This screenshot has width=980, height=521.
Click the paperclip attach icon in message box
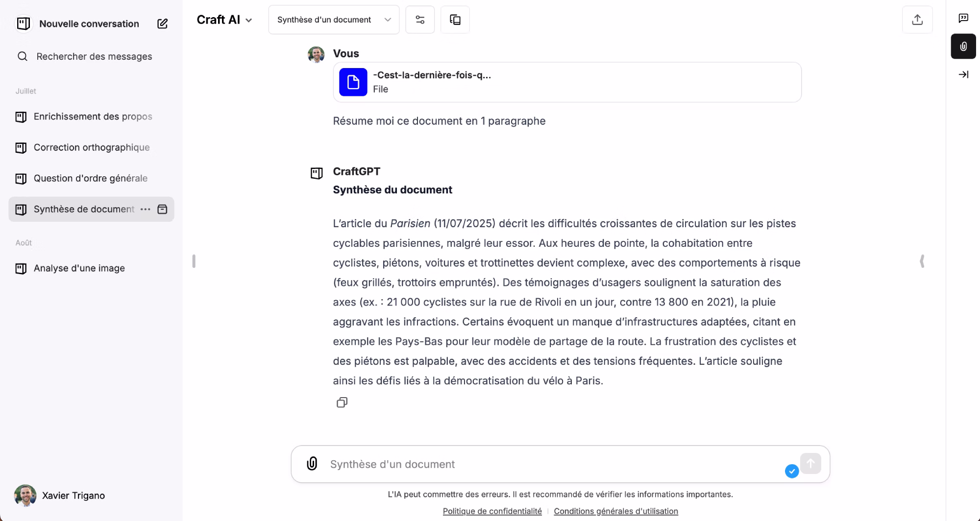click(x=312, y=464)
